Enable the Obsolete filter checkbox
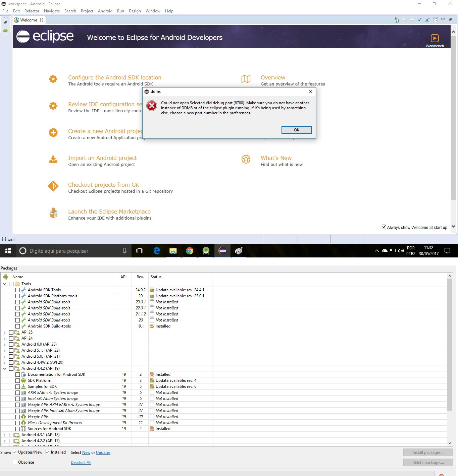Screen dimensions: 458x476 click(x=15, y=462)
